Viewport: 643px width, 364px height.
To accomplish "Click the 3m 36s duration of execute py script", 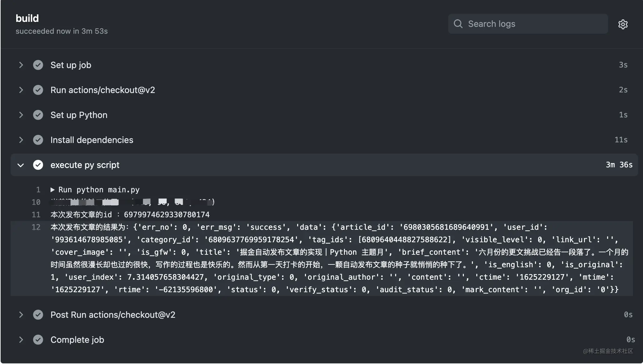I will (619, 165).
